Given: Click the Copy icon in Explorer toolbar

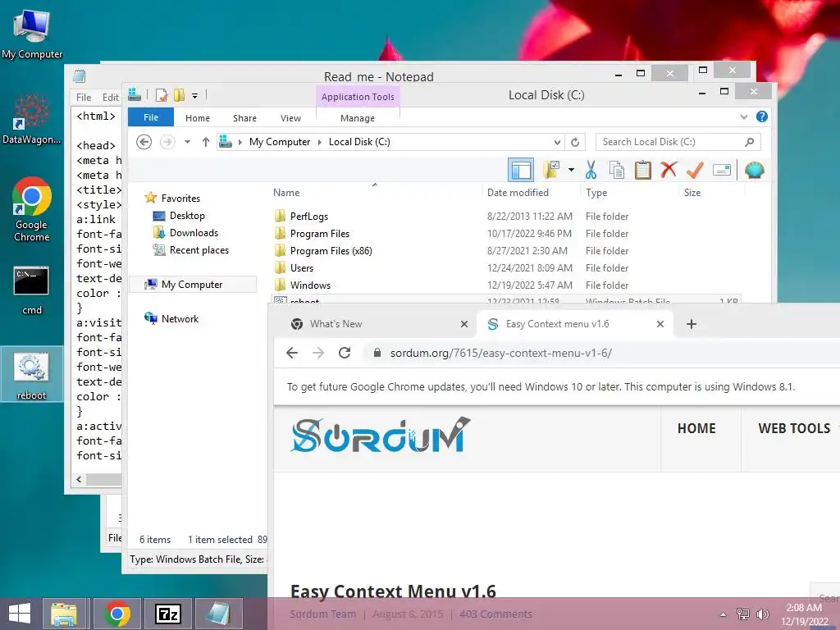Looking at the screenshot, I should [x=617, y=170].
